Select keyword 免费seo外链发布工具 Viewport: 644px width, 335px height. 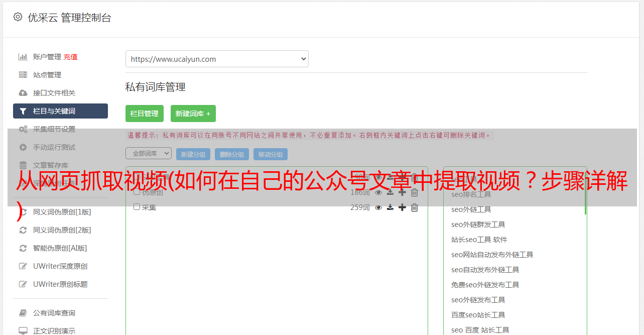(485, 285)
